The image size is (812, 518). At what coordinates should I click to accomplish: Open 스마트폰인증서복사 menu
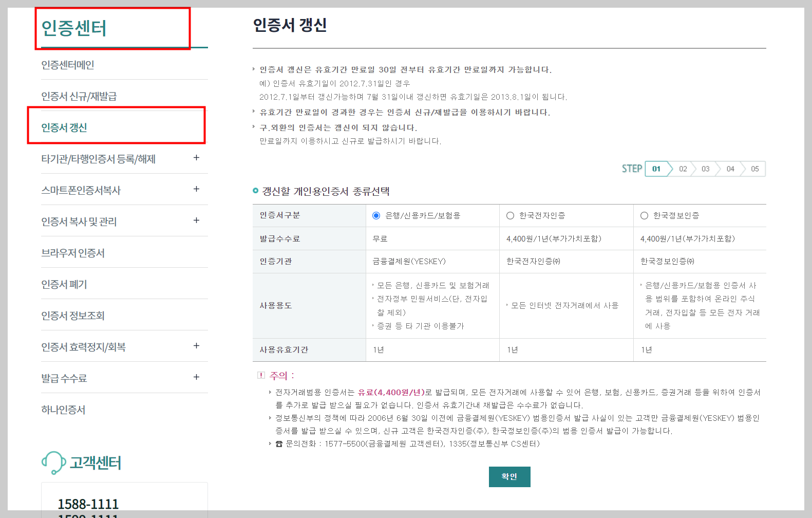(81, 190)
